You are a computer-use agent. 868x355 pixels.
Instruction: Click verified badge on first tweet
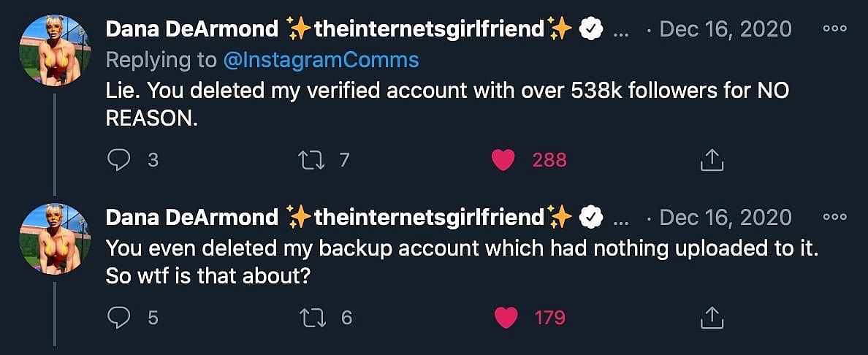point(590,29)
